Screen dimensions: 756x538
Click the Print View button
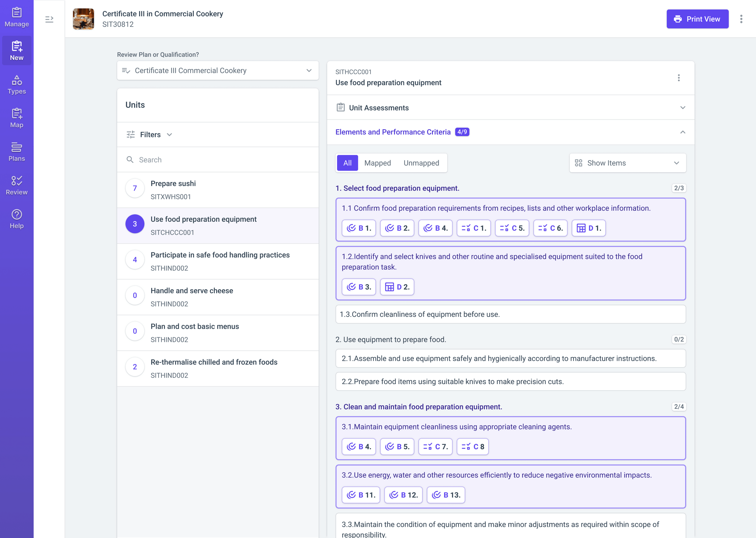tap(697, 19)
